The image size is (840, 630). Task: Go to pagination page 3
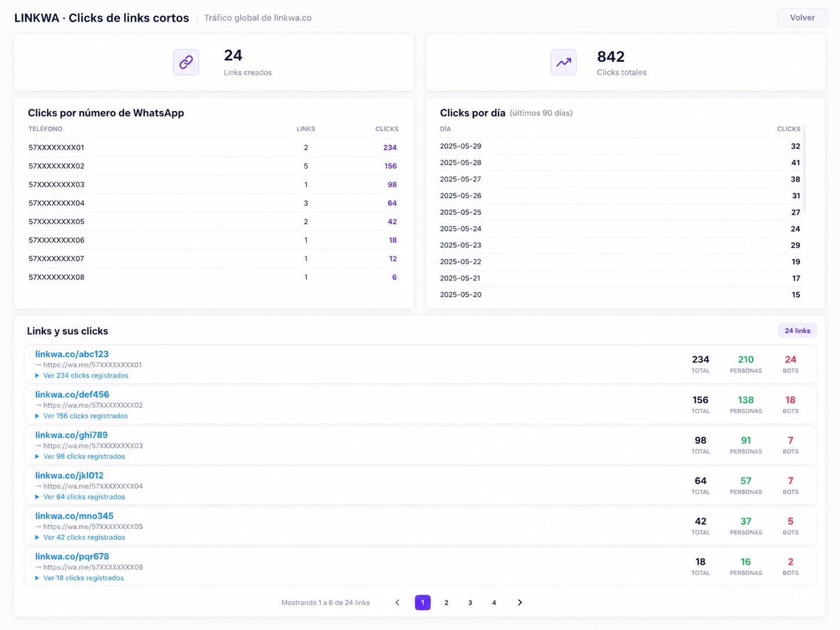470,603
